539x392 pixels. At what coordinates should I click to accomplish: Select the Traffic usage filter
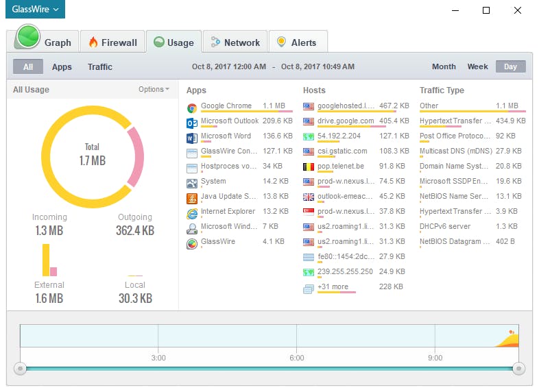click(x=100, y=66)
